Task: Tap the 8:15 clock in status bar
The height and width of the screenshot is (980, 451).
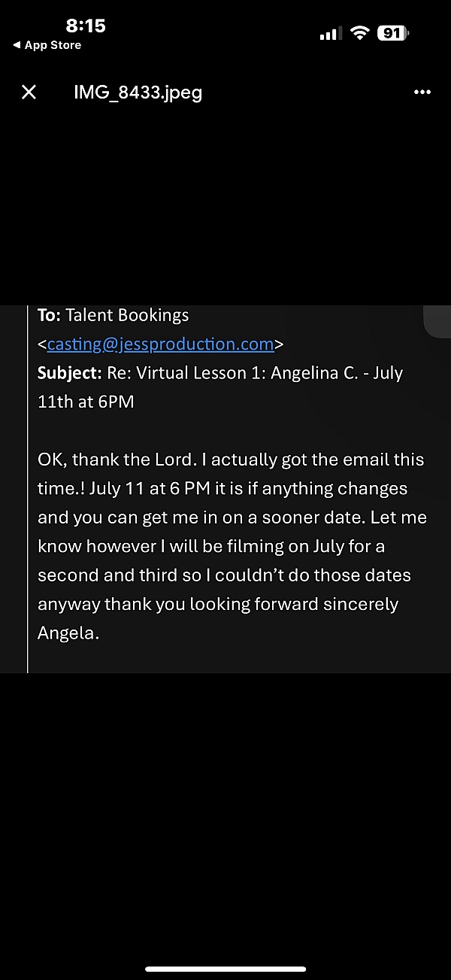Action: pos(86,26)
